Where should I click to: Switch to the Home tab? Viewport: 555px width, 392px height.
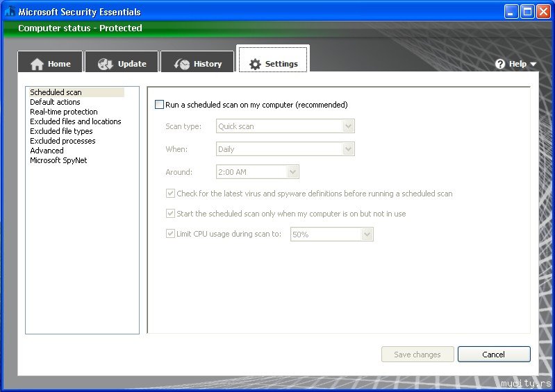pyautogui.click(x=50, y=62)
